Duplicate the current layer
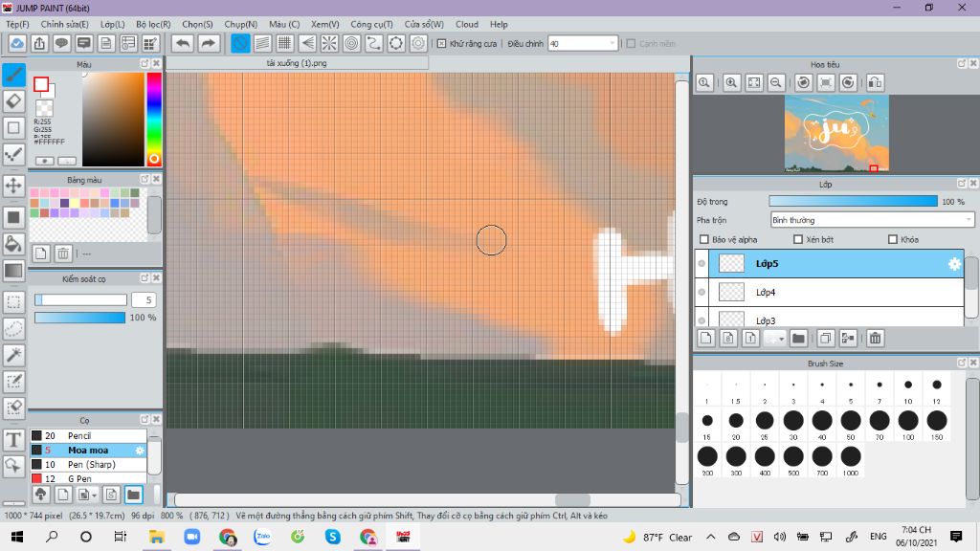980x551 pixels. pyautogui.click(x=825, y=338)
